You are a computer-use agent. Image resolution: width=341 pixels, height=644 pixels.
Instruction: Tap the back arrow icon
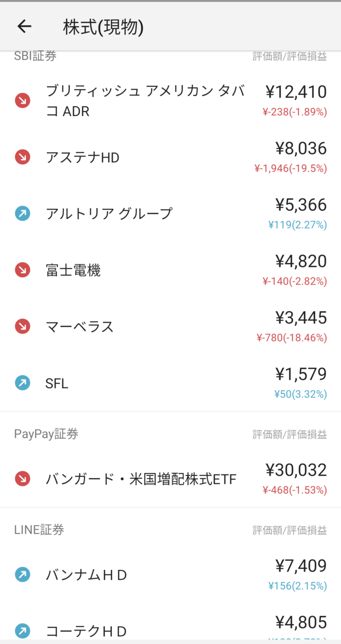pyautogui.click(x=25, y=26)
